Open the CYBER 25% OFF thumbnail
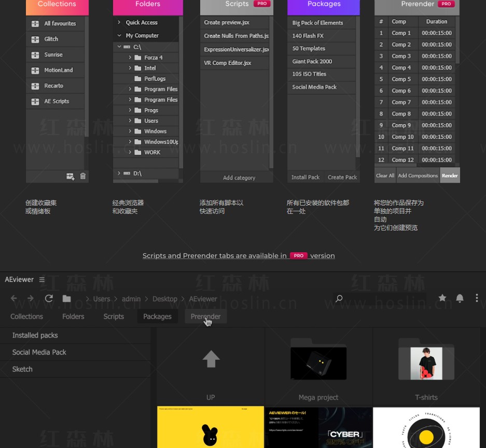The height and width of the screenshot is (448, 486). [x=318, y=428]
